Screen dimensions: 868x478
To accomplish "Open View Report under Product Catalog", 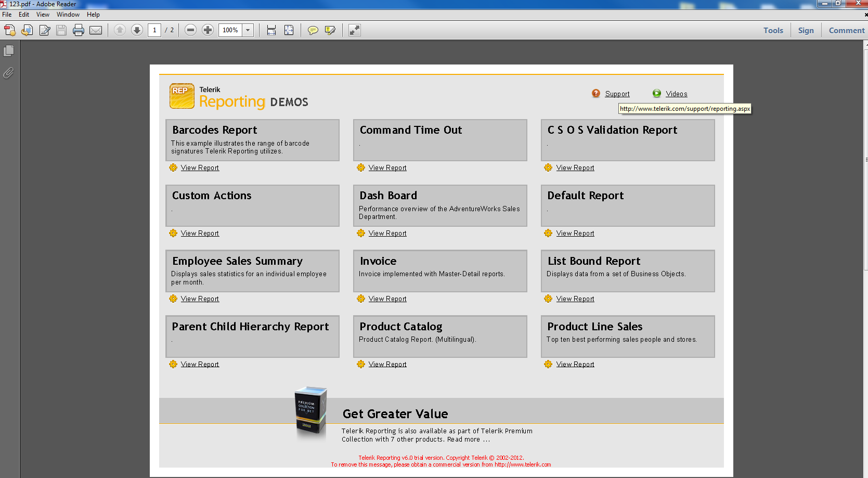I will click(387, 365).
